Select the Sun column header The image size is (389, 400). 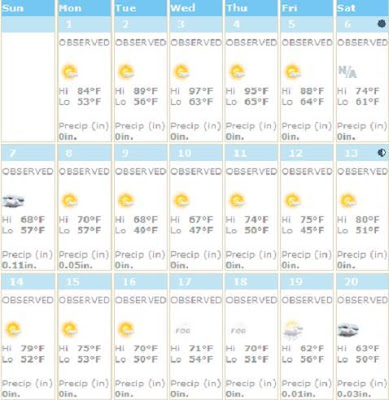pyautogui.click(x=28, y=8)
